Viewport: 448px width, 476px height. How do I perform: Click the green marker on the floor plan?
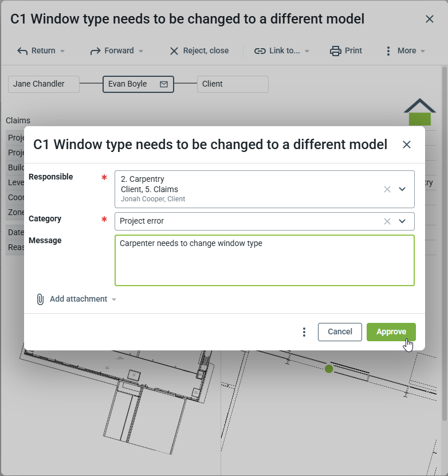coord(329,369)
